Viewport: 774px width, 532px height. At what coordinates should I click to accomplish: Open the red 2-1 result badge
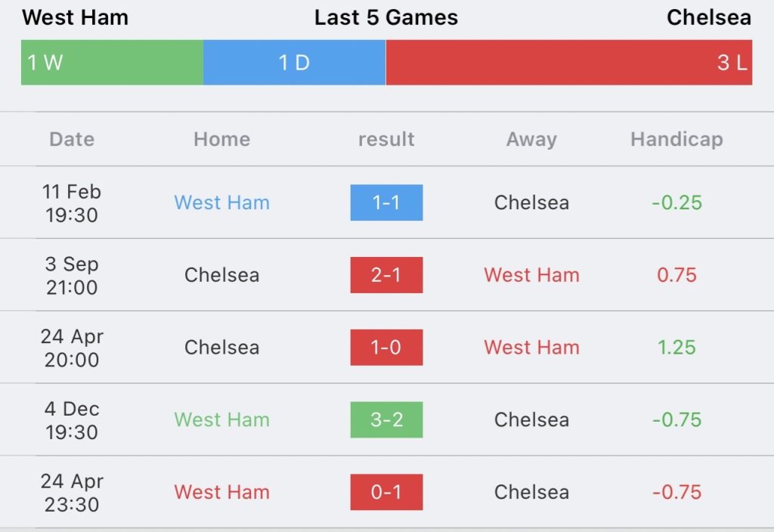click(x=386, y=275)
